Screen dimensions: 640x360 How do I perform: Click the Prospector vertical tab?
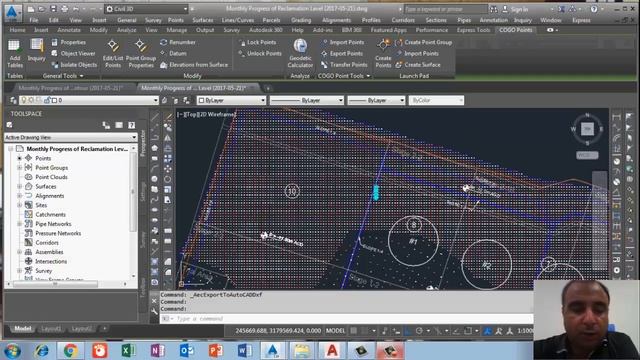pyautogui.click(x=143, y=143)
